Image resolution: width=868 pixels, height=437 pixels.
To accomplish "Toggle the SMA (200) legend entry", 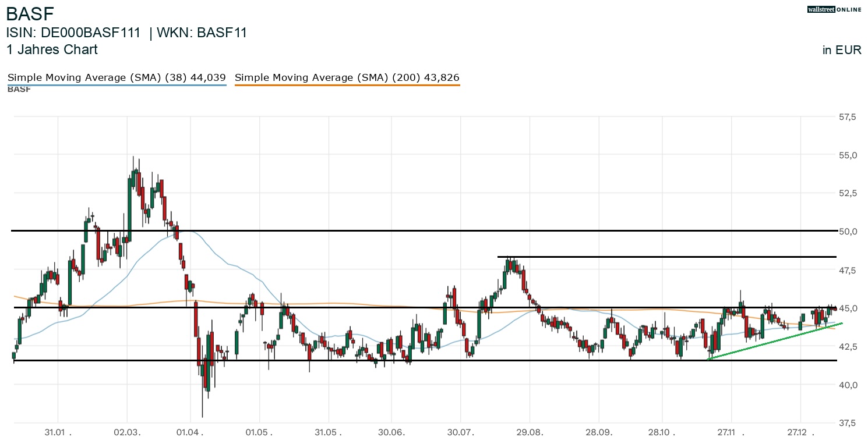I will click(x=347, y=77).
